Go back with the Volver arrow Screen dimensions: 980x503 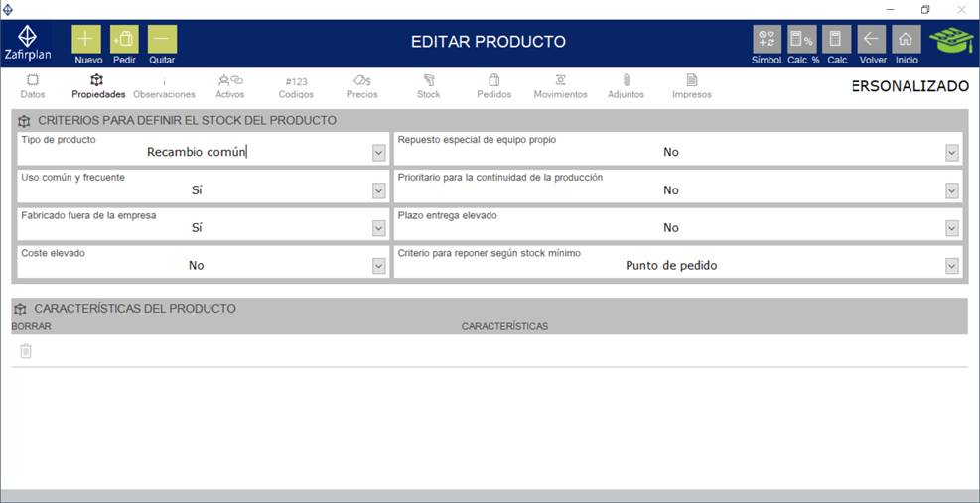click(872, 40)
